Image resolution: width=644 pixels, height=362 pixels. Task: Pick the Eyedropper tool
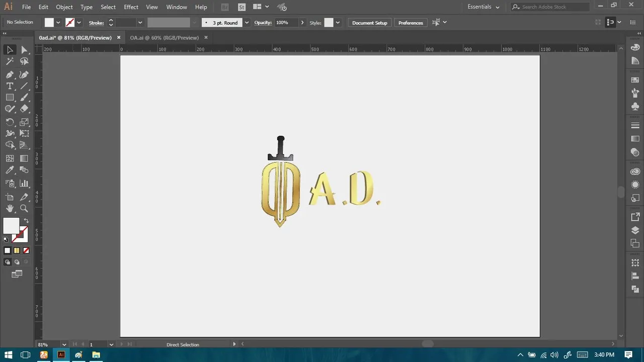[10, 170]
